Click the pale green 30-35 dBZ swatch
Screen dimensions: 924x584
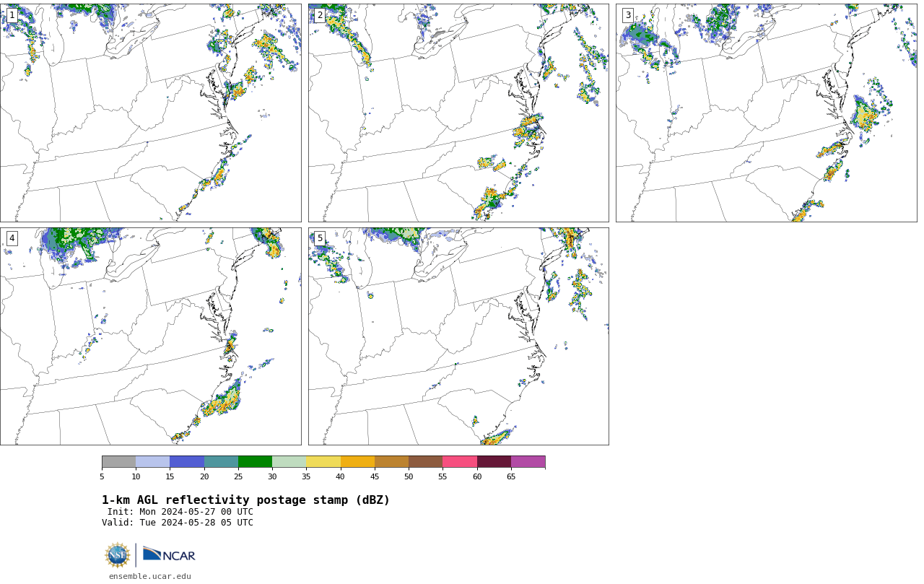[x=289, y=462]
